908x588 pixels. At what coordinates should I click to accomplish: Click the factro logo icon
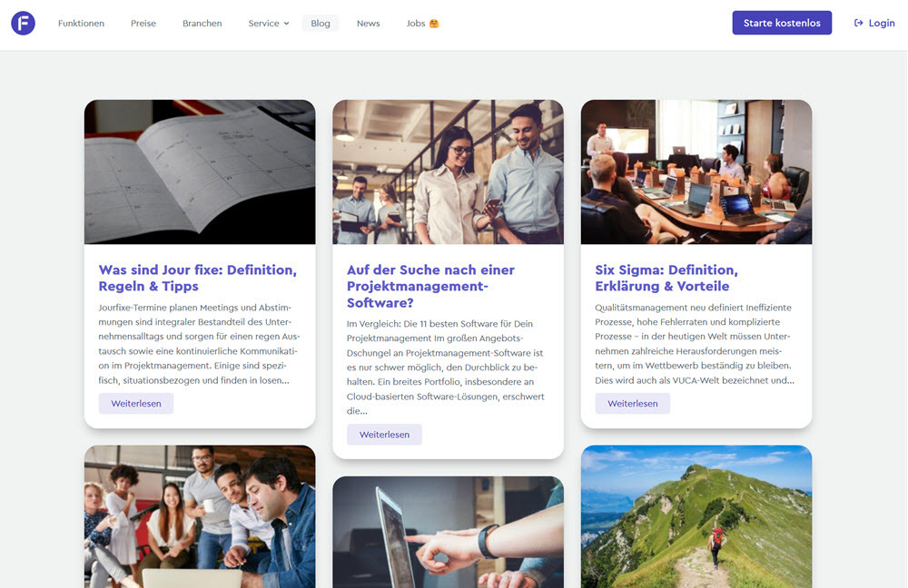coord(22,22)
